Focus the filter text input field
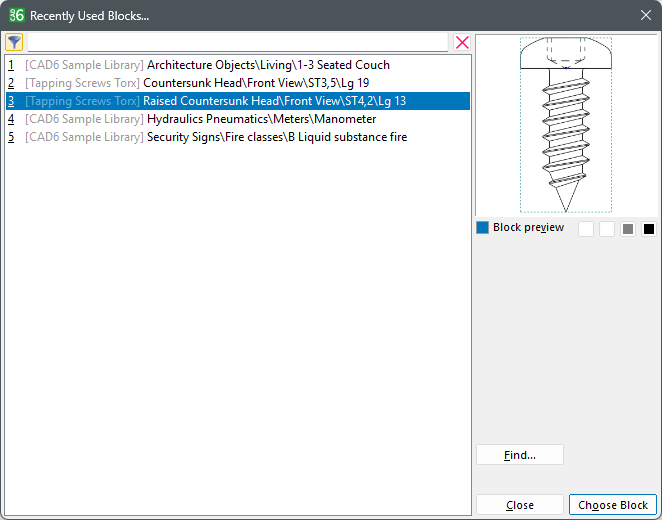662x520 pixels. tap(238, 42)
